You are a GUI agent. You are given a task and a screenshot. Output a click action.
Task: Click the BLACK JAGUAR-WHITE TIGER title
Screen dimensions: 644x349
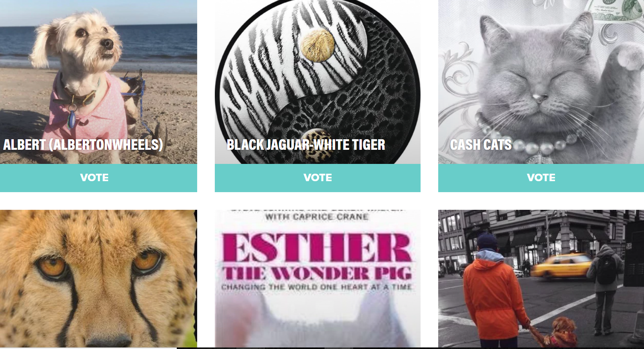coord(306,145)
